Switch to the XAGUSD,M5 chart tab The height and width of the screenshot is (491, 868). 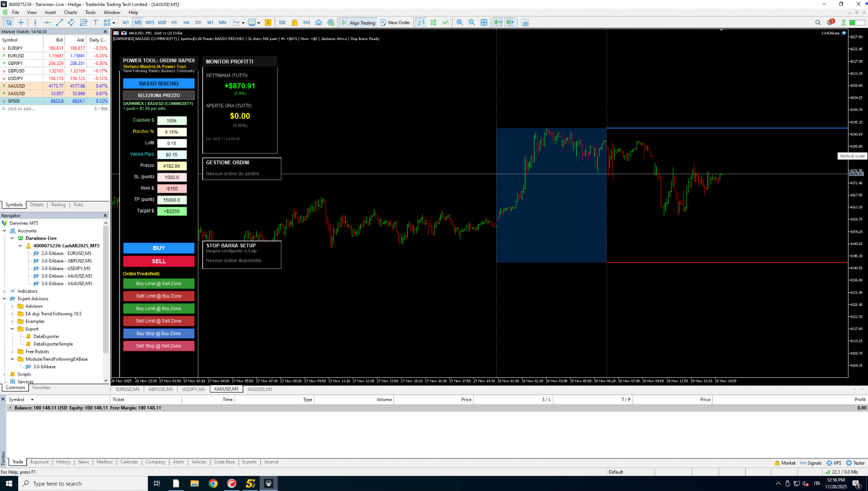click(x=259, y=390)
